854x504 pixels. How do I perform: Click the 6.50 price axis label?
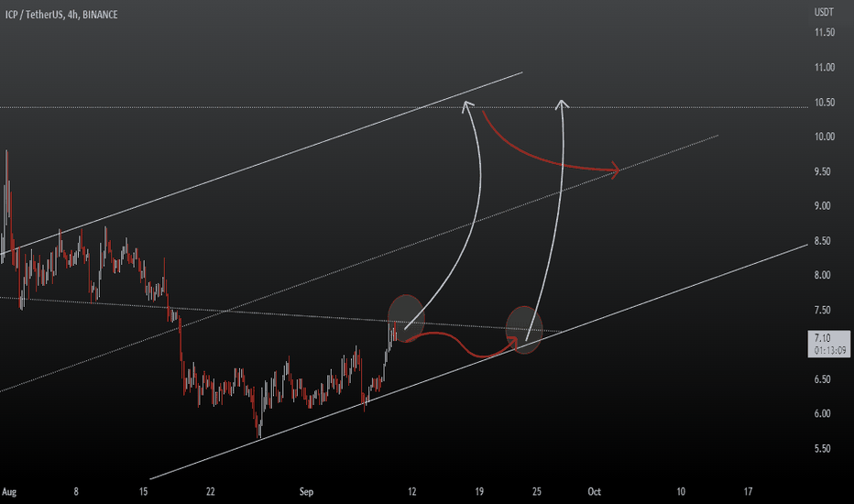click(x=823, y=379)
